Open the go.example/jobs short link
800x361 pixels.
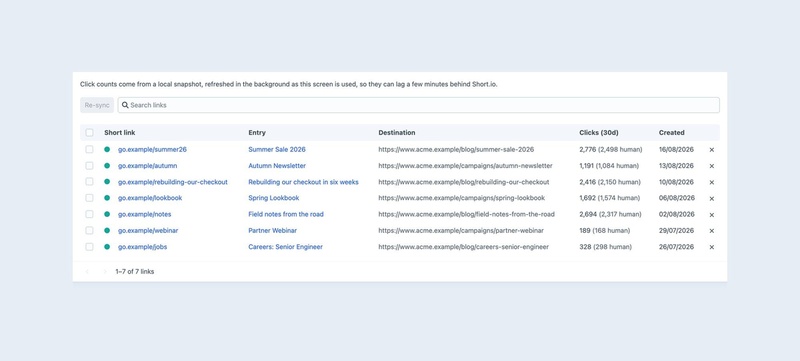pyautogui.click(x=142, y=247)
